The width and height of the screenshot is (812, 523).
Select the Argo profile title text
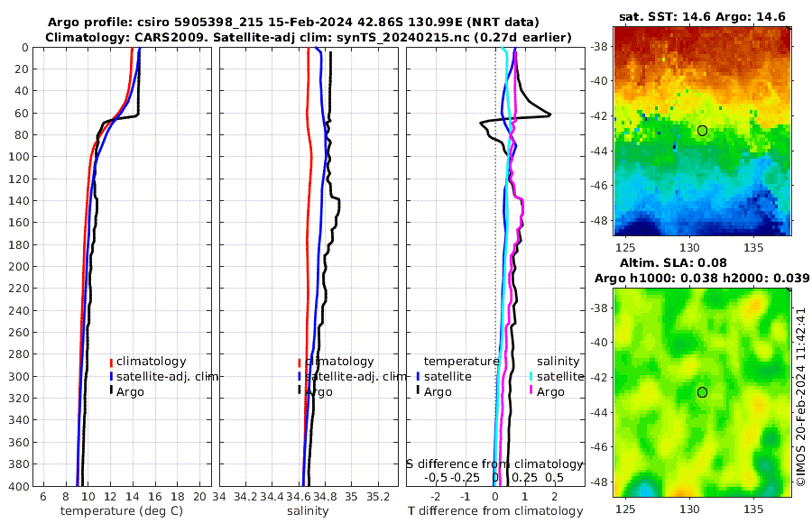click(293, 23)
